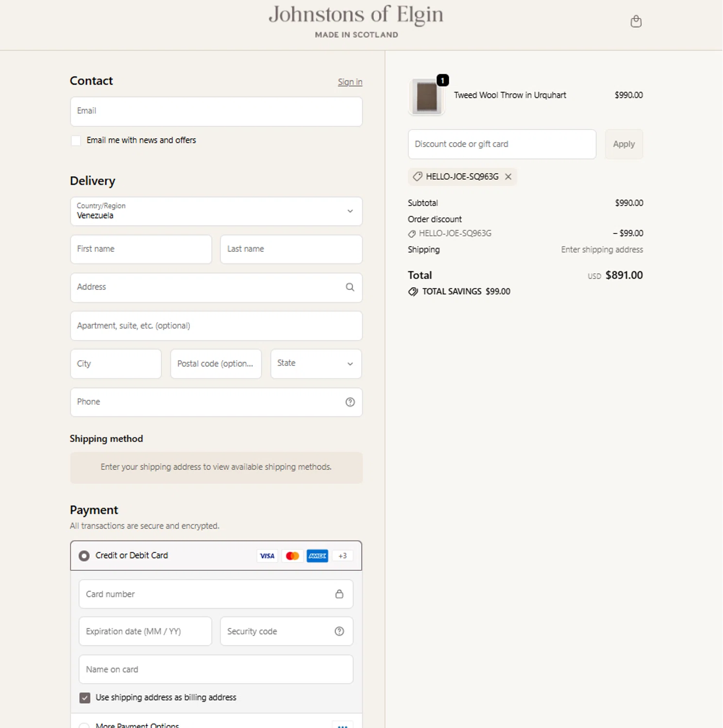Click the address search magnifier icon
Screen dimensions: 723x728
[350, 287]
